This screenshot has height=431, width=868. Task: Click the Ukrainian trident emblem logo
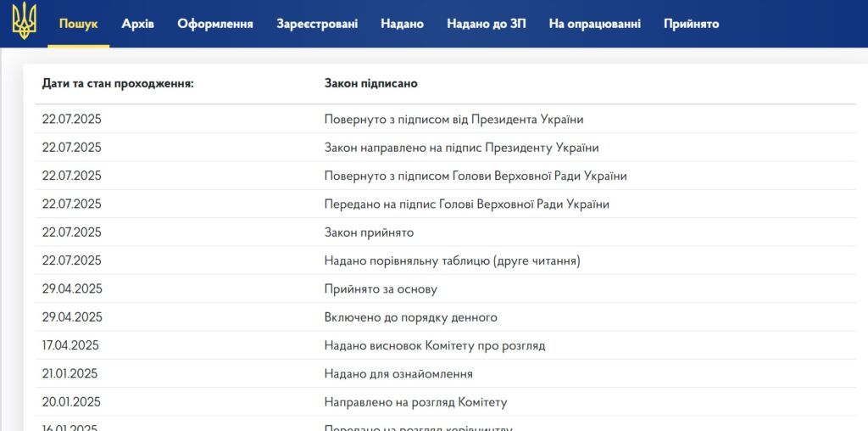(24, 20)
